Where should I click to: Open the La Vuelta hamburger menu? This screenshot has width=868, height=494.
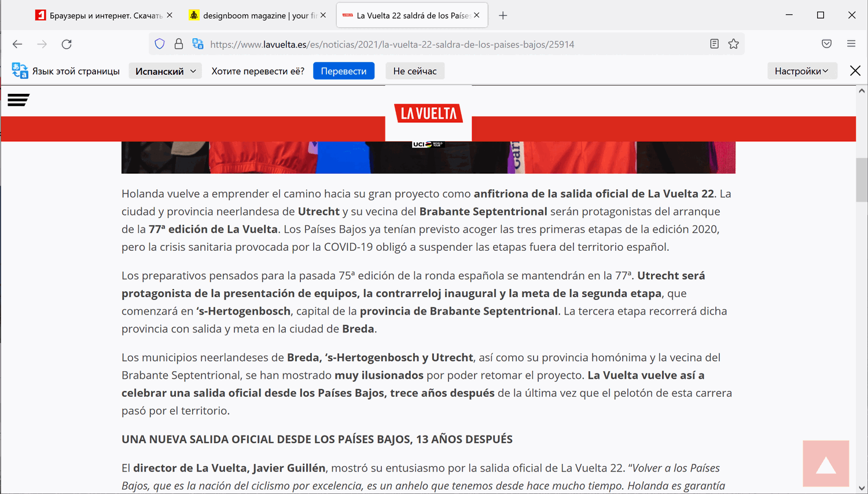[x=19, y=100]
